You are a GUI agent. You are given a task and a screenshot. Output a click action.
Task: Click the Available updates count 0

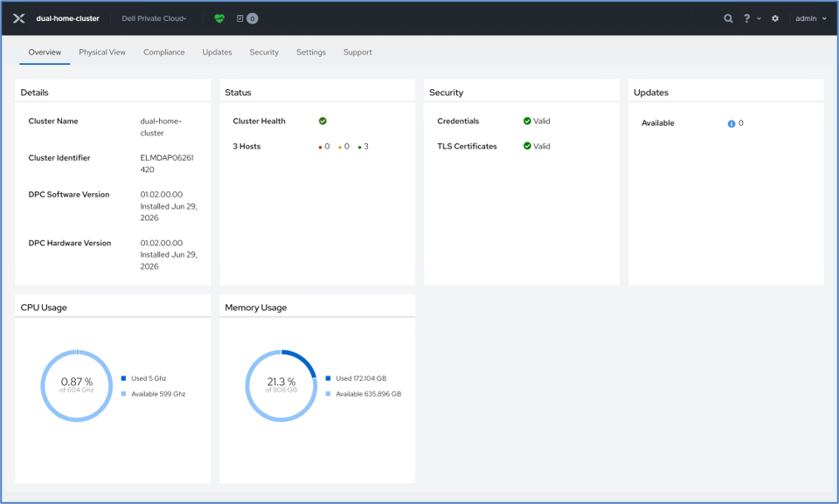tap(741, 123)
